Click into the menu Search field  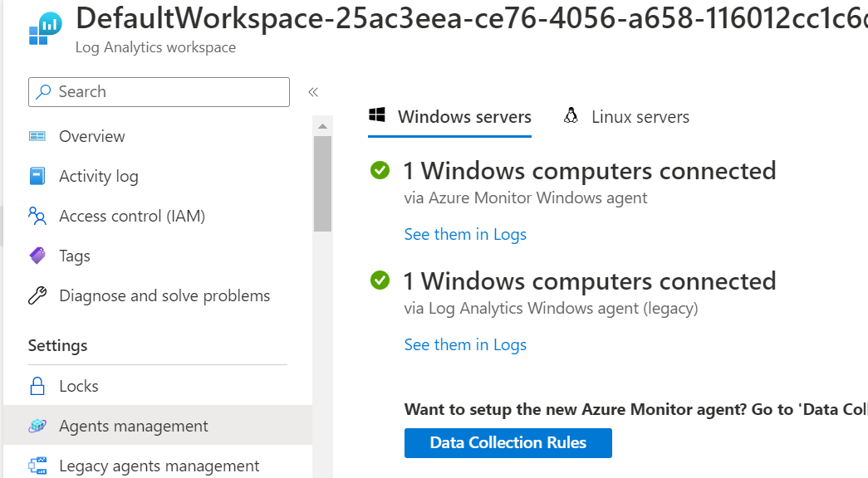tap(159, 92)
